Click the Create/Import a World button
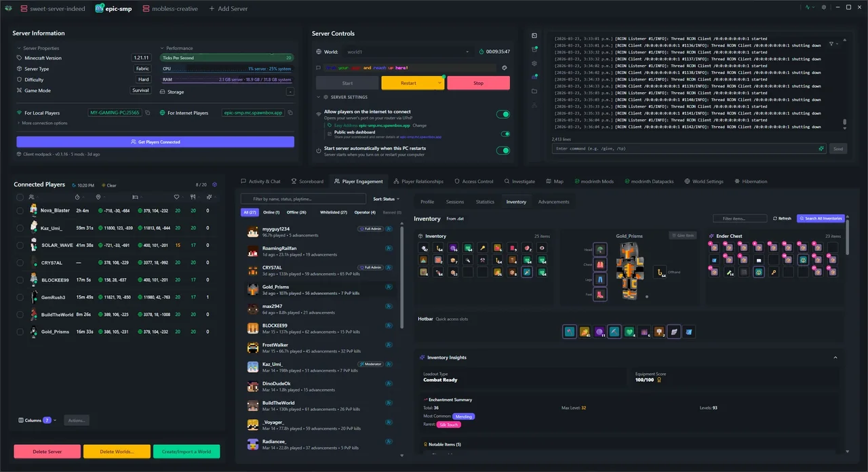868x472 pixels. pyautogui.click(x=186, y=452)
